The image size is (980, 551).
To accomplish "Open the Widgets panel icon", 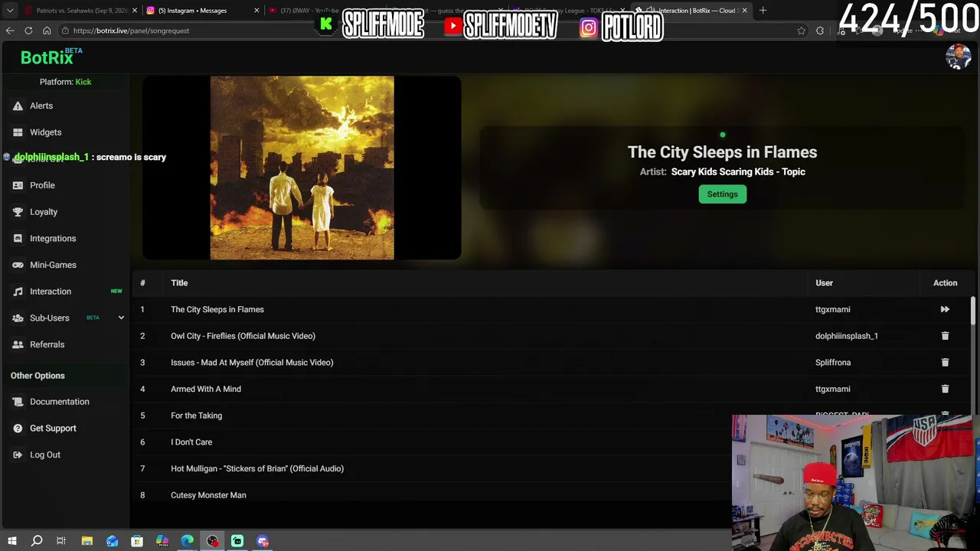I will (x=18, y=132).
